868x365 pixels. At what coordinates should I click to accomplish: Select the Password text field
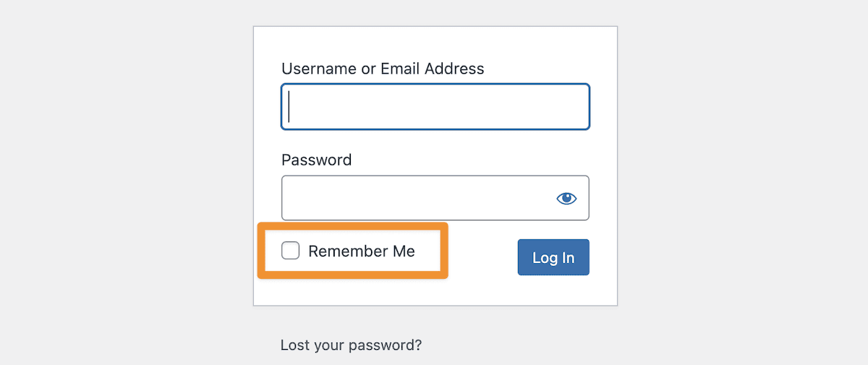tap(416, 198)
